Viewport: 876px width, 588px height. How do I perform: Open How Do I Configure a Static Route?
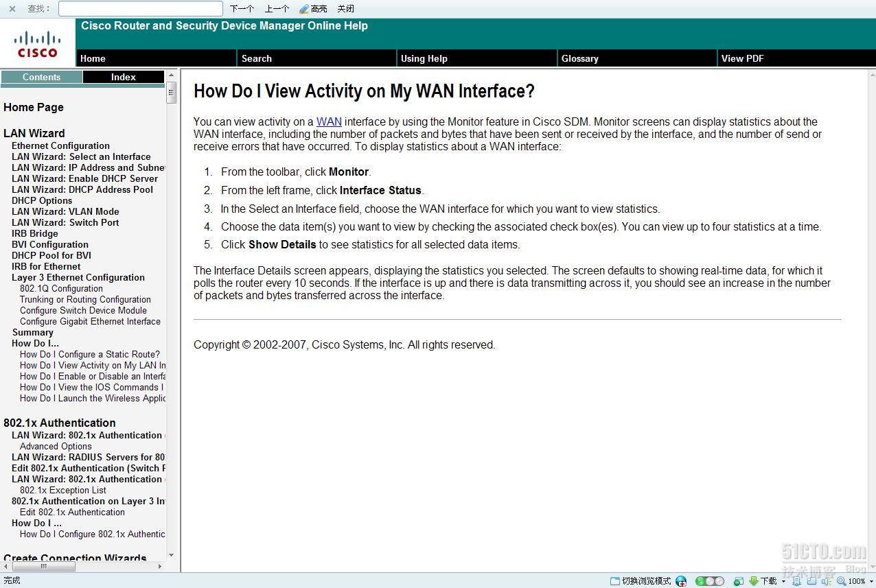[90, 354]
